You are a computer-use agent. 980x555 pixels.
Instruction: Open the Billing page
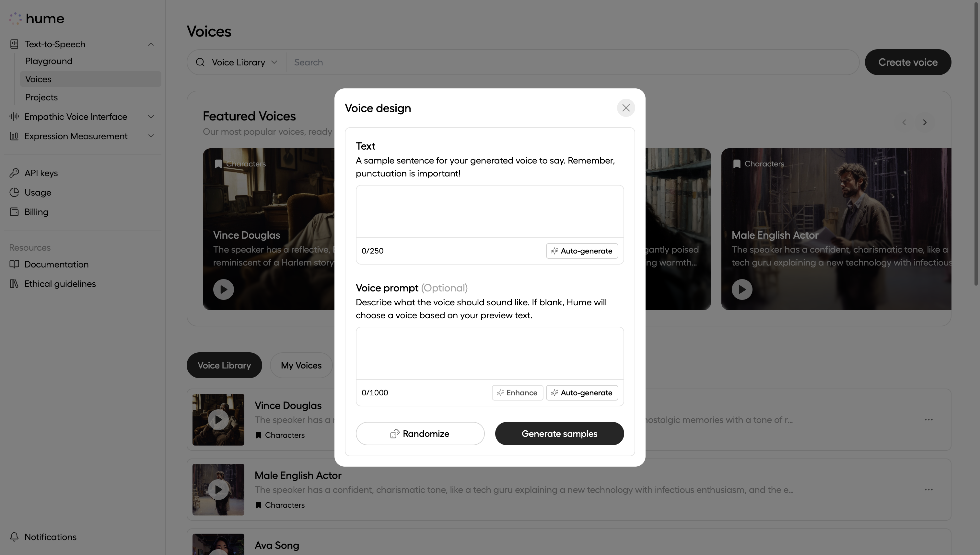point(36,212)
